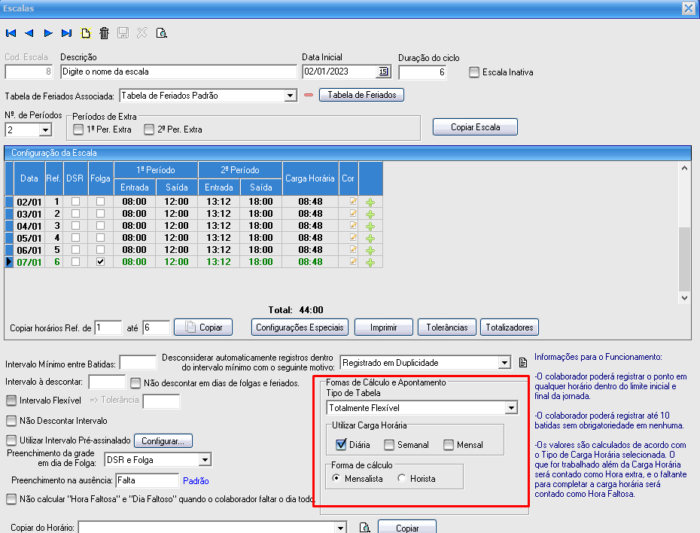Screen dimensions: 700x533
Task: Click the red minus icon beside holiday table
Action: click(308, 96)
